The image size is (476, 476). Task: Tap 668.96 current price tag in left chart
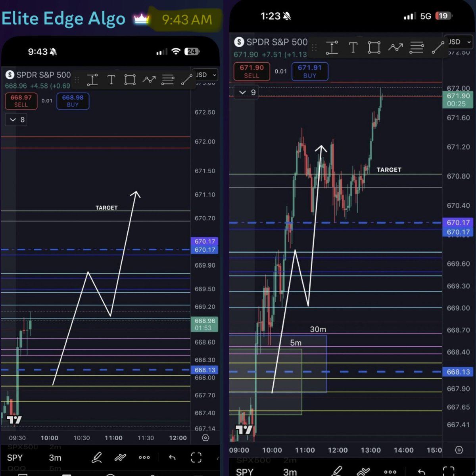click(x=205, y=324)
